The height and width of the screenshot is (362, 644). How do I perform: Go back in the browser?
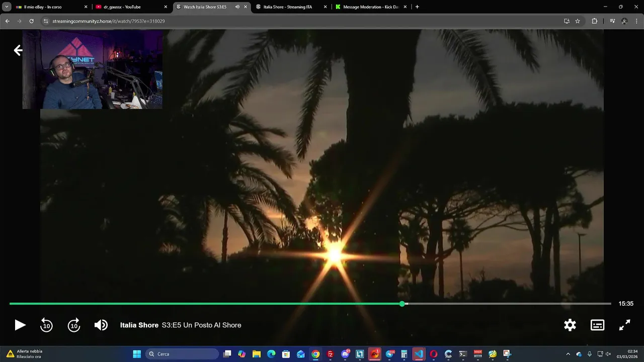click(7, 21)
